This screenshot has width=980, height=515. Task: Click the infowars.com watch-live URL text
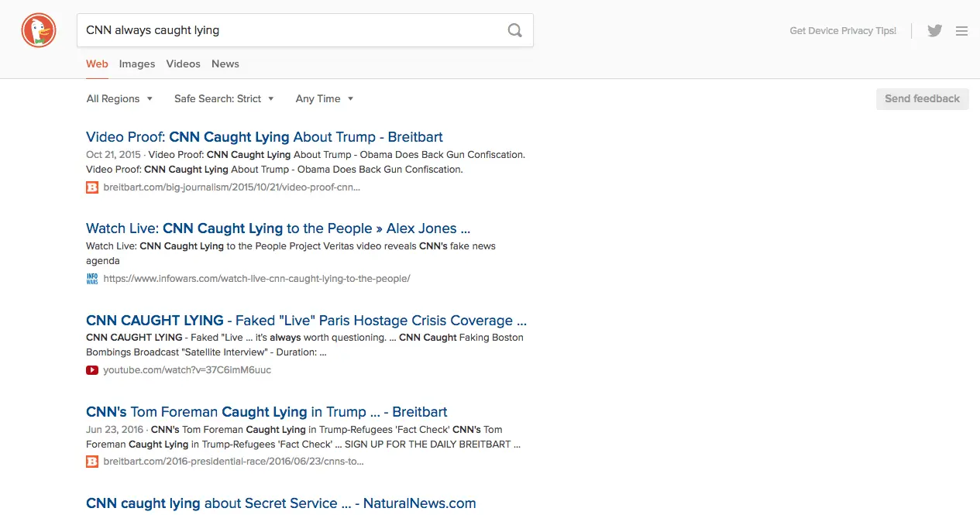256,278
